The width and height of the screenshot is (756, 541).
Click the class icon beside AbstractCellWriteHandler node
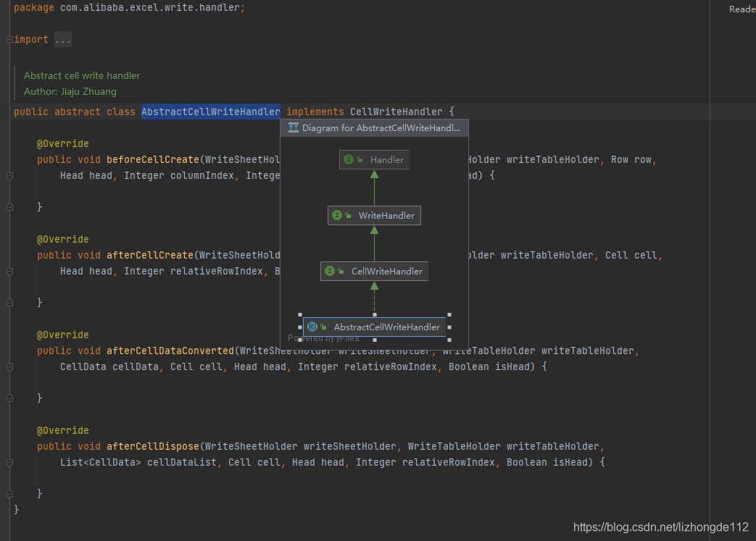pos(312,327)
